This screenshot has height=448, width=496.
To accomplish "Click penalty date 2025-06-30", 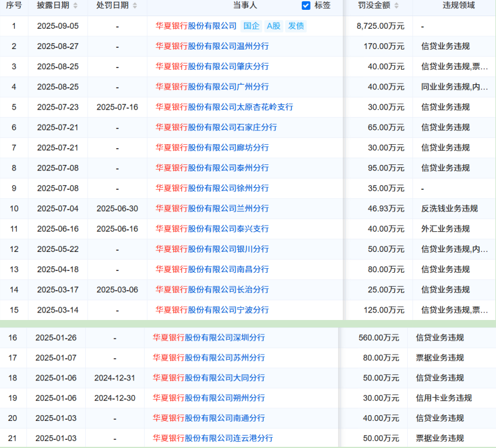I will [118, 208].
